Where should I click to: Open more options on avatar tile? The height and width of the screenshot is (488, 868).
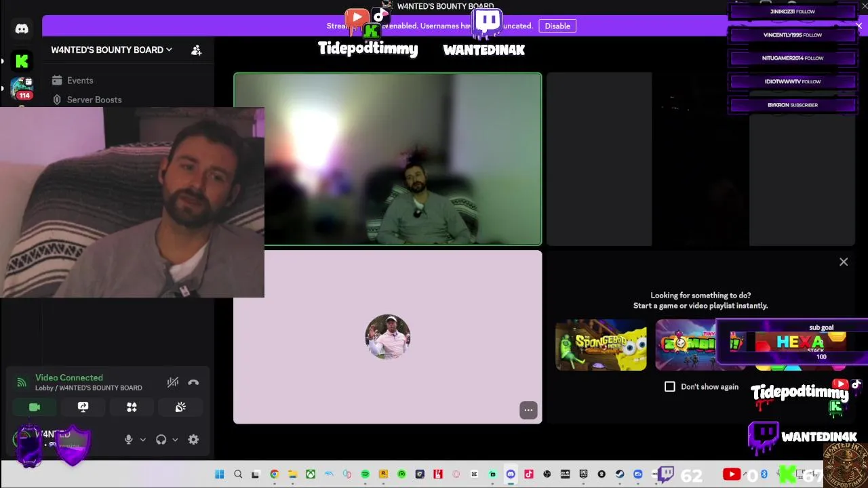[x=528, y=410]
